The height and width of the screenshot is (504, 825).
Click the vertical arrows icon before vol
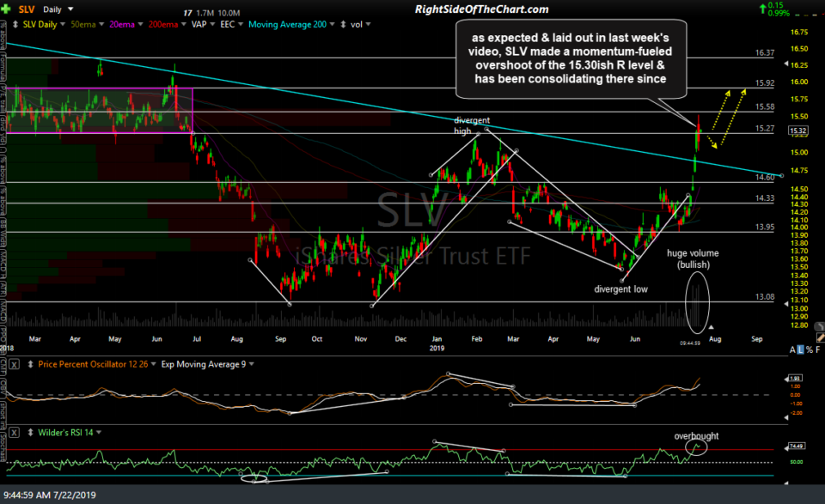pos(344,24)
